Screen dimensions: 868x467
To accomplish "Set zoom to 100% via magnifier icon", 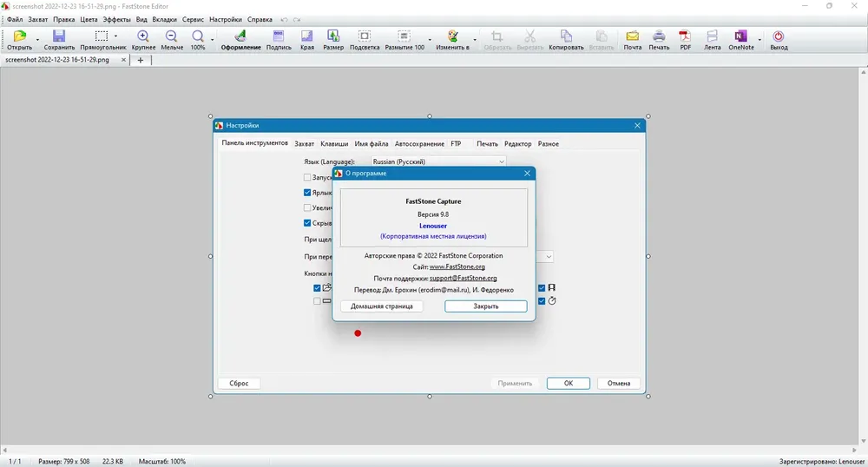I will tap(198, 36).
